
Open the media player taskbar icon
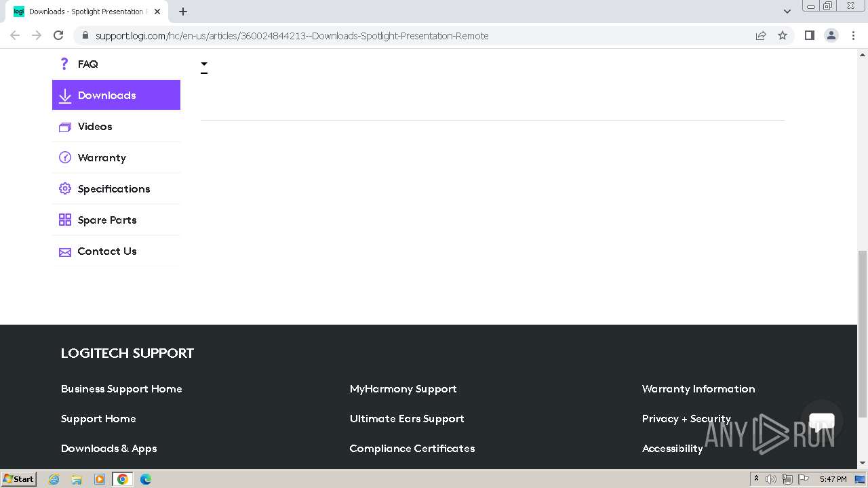(100, 479)
